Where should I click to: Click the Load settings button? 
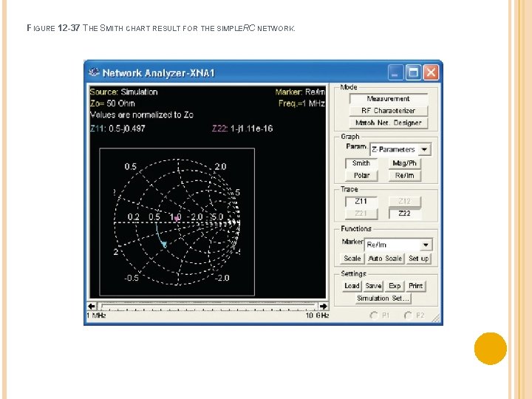pos(352,286)
